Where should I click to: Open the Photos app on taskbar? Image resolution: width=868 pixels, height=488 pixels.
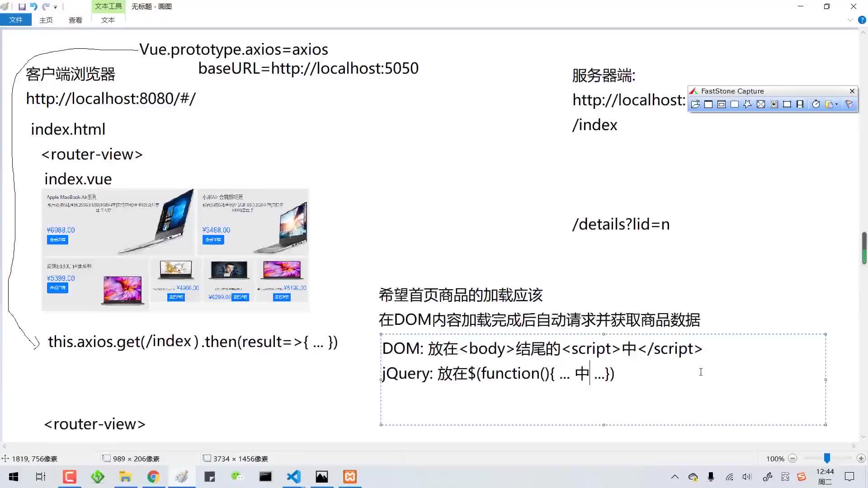(322, 477)
